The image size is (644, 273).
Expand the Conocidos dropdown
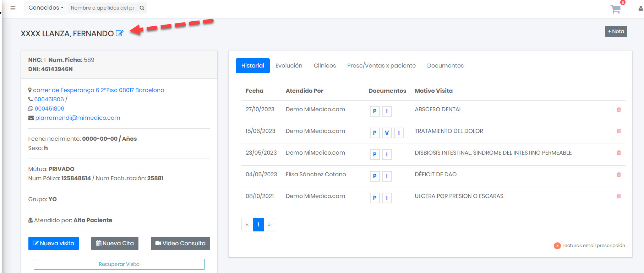(x=45, y=8)
